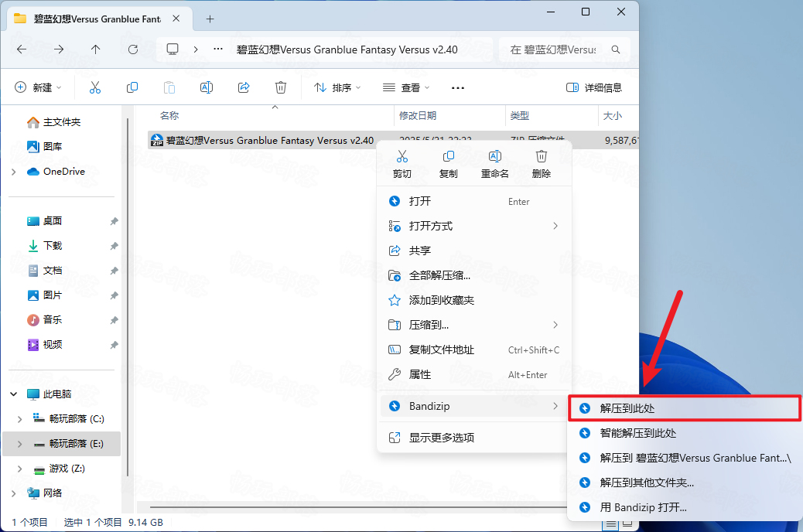Refresh the current folder view
This screenshot has height=532, width=803.
[x=133, y=49]
